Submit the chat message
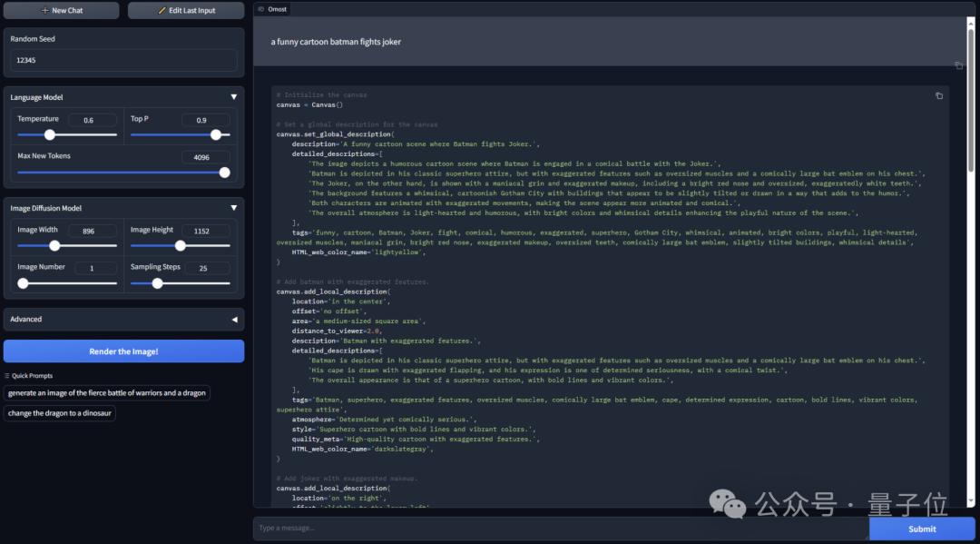Screen dimensions: 980x544 [x=921, y=529]
